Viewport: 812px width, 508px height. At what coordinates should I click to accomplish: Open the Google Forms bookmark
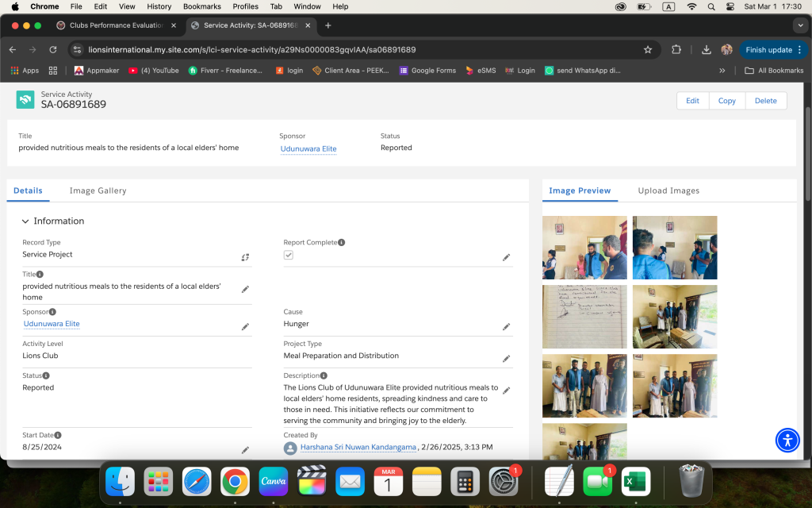pos(427,71)
